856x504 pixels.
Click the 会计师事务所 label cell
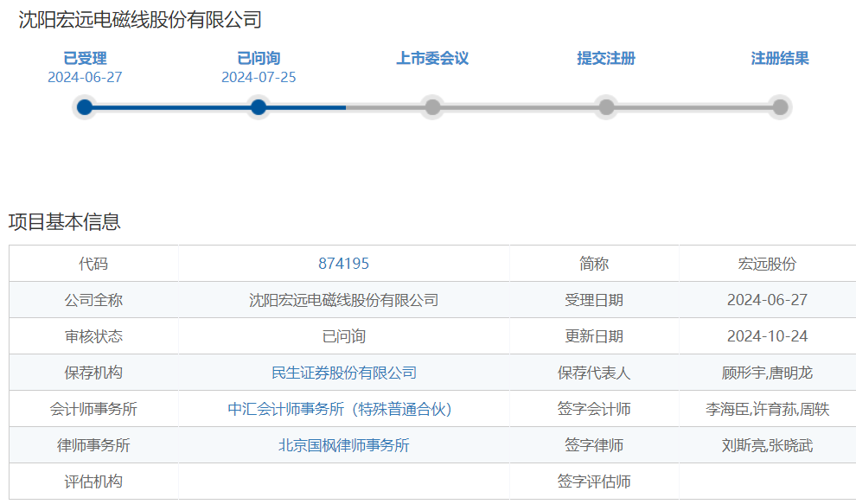(x=93, y=409)
